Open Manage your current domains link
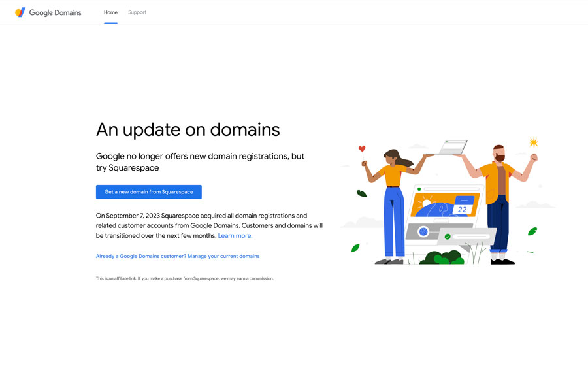588x392 pixels. point(178,256)
